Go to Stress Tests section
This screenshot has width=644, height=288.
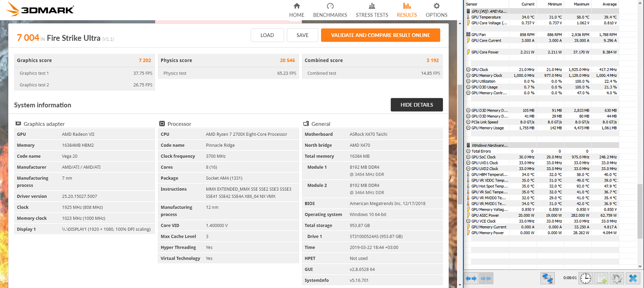(372, 10)
